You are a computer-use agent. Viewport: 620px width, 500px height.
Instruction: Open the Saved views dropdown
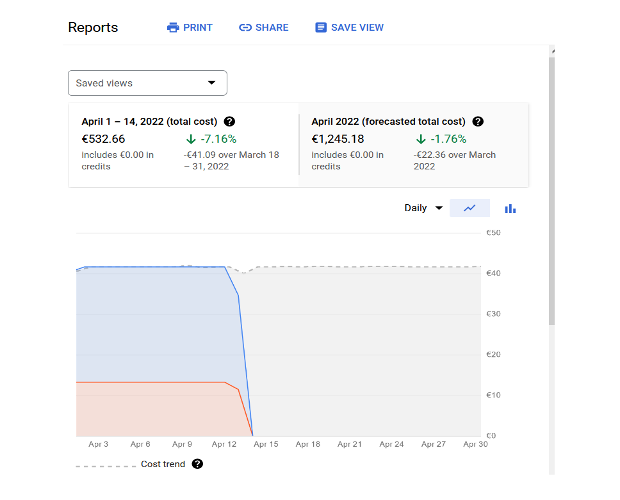point(148,83)
